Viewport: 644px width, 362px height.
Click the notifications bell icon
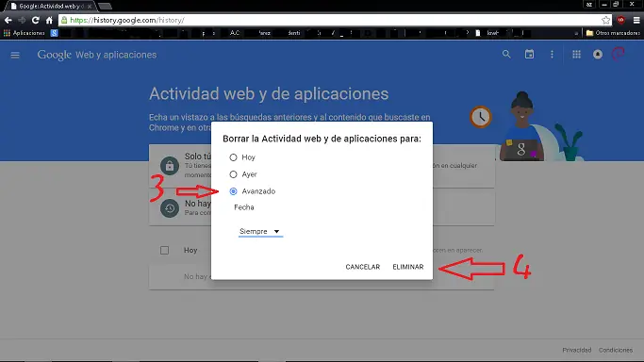point(598,54)
